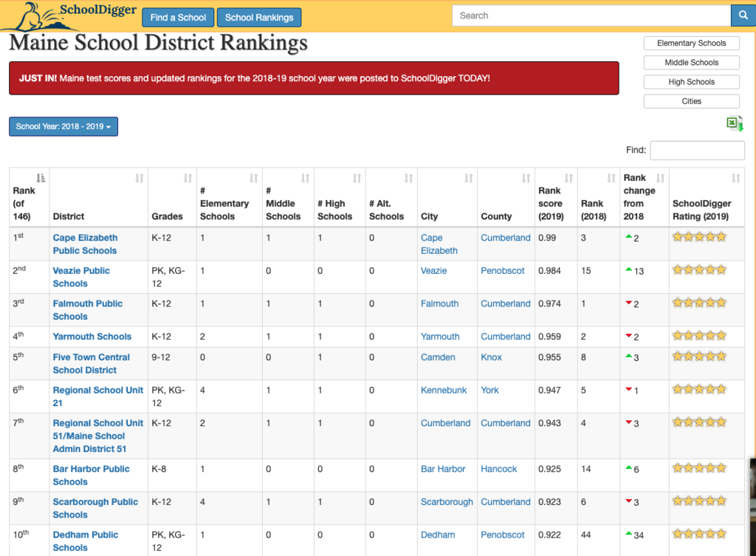Click the SchoolDigger logo
This screenshot has height=556, width=756.
72,13
